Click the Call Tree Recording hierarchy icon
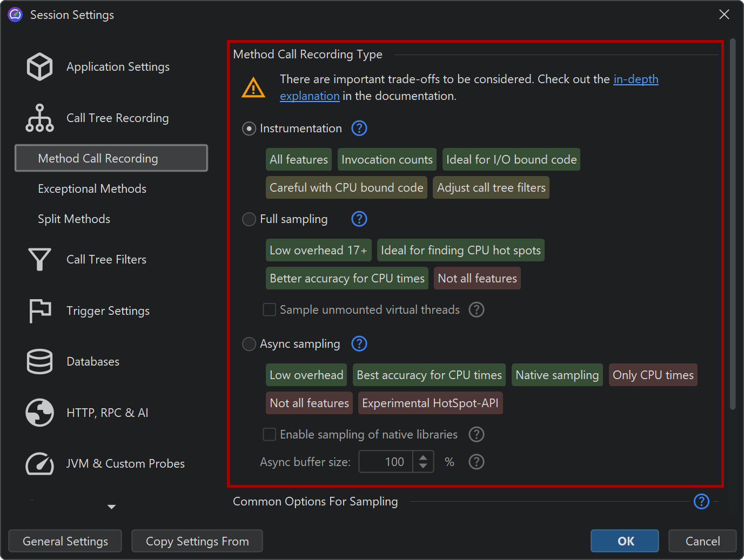 tap(39, 118)
